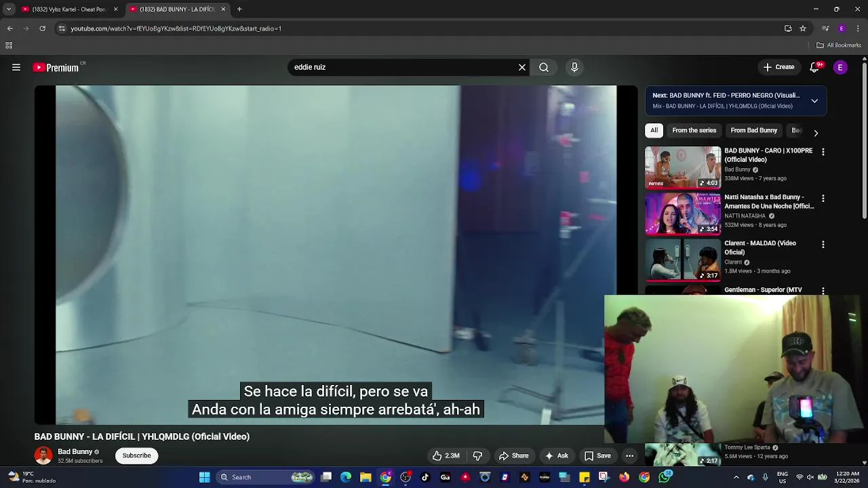Screen dimensions: 868x488
Task: Click the Ask button
Action: click(x=556, y=455)
